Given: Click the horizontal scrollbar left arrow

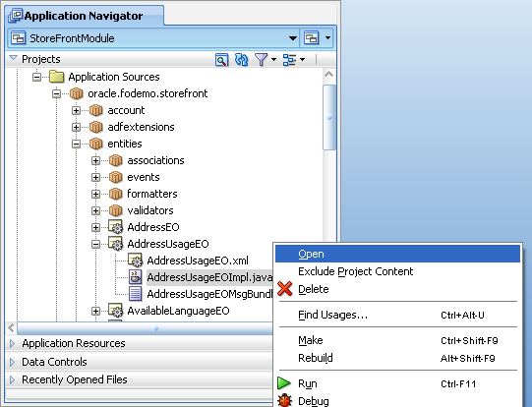Looking at the screenshot, I should [x=11, y=328].
